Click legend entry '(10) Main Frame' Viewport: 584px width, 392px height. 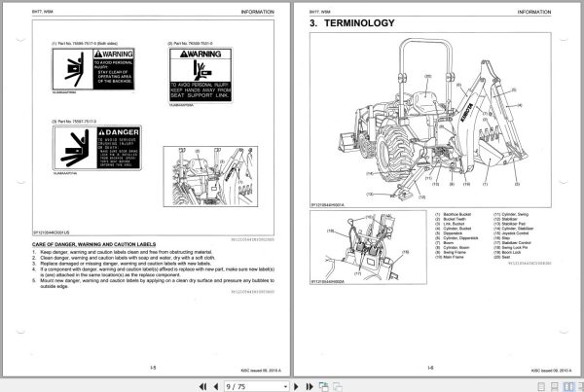[449, 257]
